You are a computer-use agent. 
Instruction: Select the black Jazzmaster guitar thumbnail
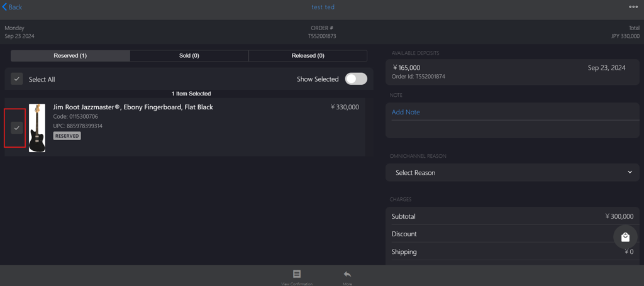(37, 128)
